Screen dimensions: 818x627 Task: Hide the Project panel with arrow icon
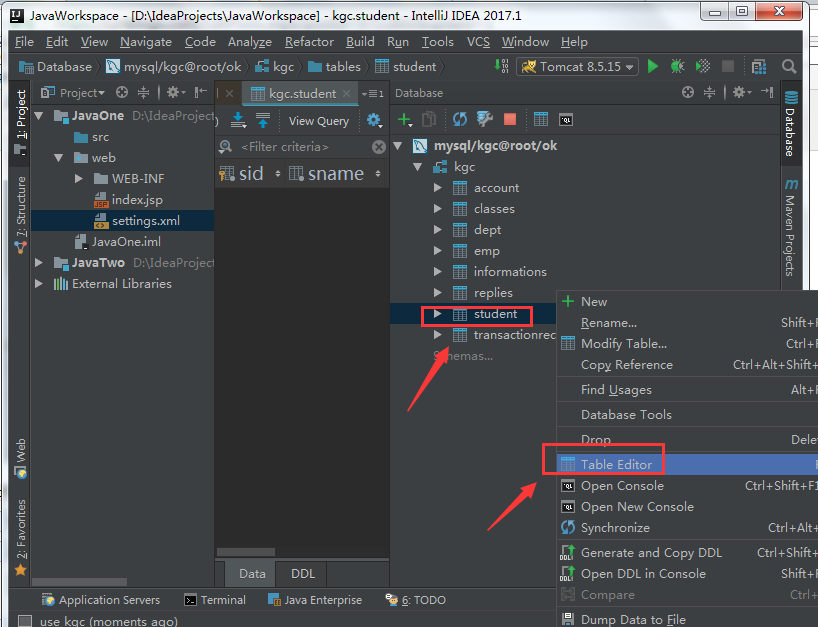coord(200,93)
